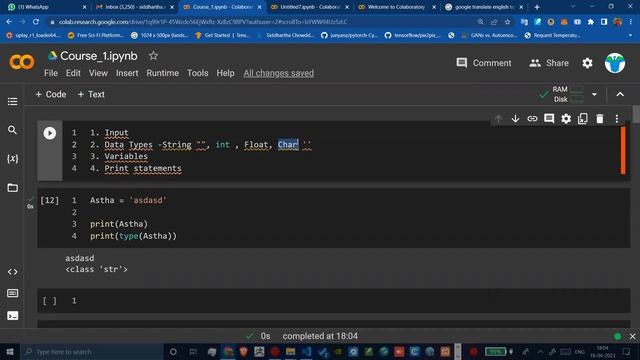
Task: Click the print(type(Astha)) code line
Action: (x=133, y=236)
